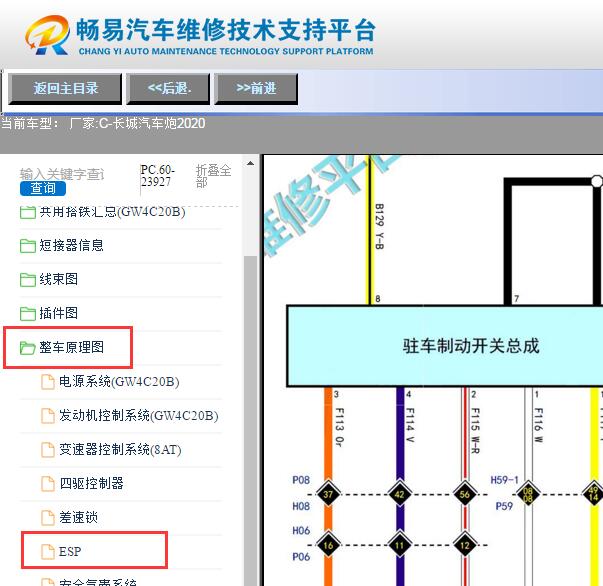Click document icon beside 差速锁
The image size is (603, 586).
coord(48,518)
